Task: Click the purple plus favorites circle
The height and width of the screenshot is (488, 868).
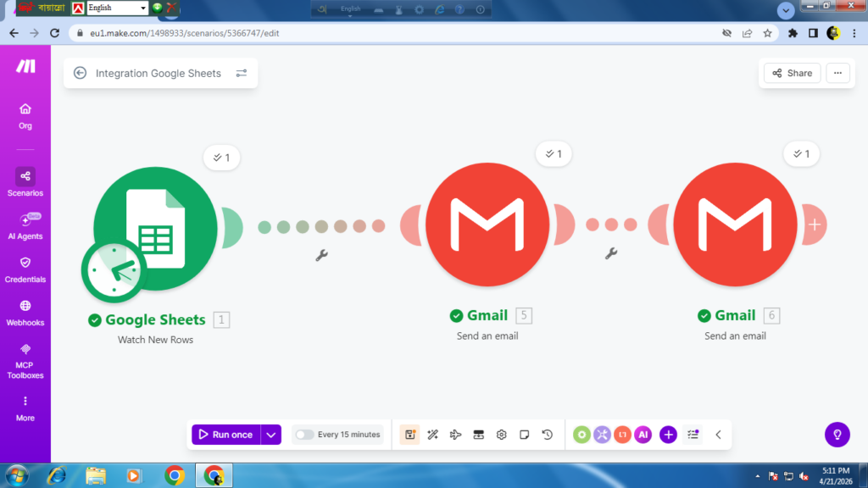Action: tap(668, 435)
